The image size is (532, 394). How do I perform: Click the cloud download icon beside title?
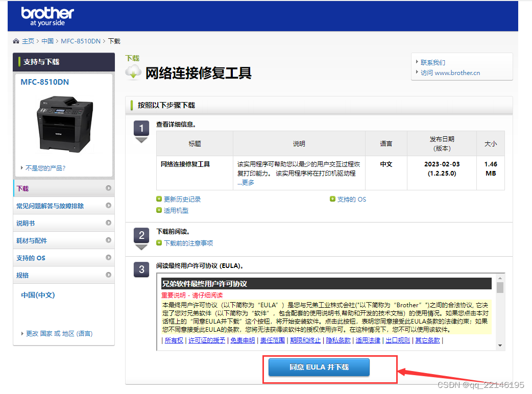pos(133,72)
